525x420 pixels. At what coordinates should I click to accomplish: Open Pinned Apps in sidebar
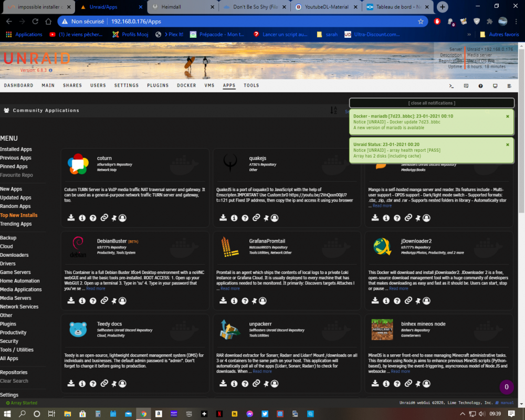coord(14,167)
